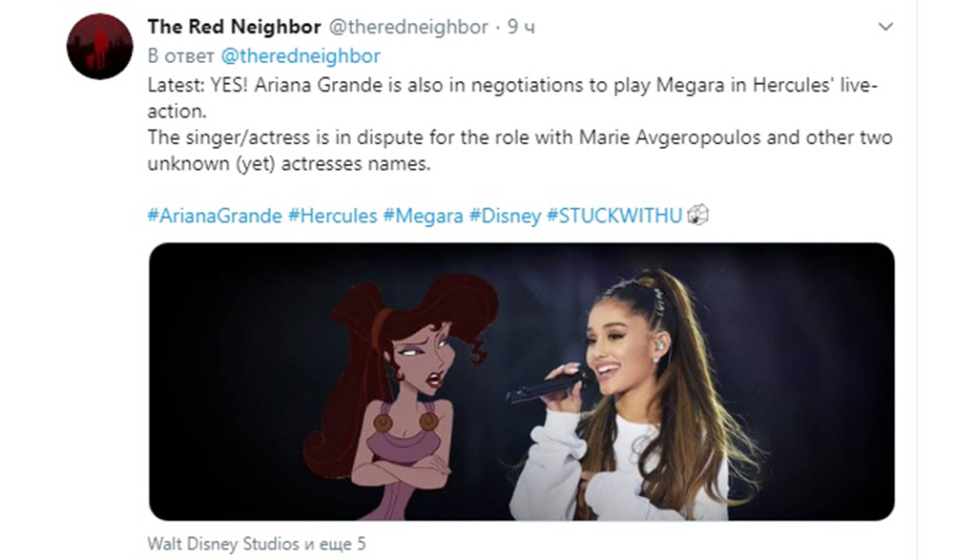This screenshot has height=560, width=977.
Task: Click the В ответ reply label
Action: [180, 56]
